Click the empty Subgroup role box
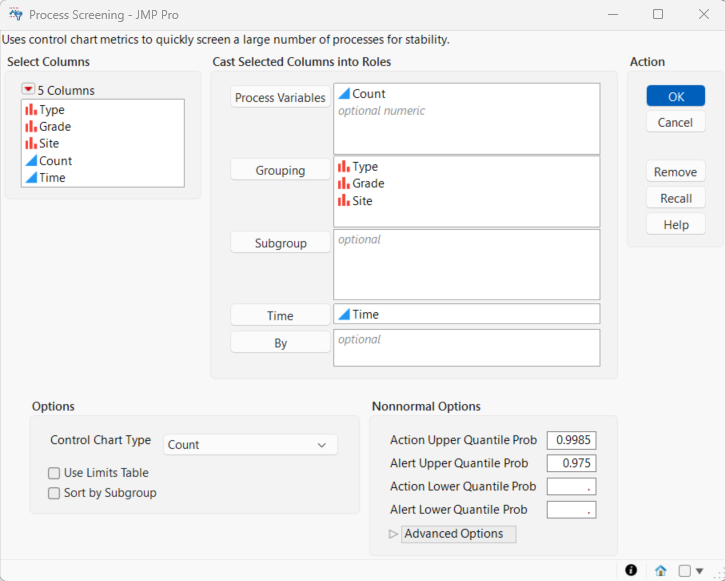This screenshot has height=581, width=725. point(467,265)
